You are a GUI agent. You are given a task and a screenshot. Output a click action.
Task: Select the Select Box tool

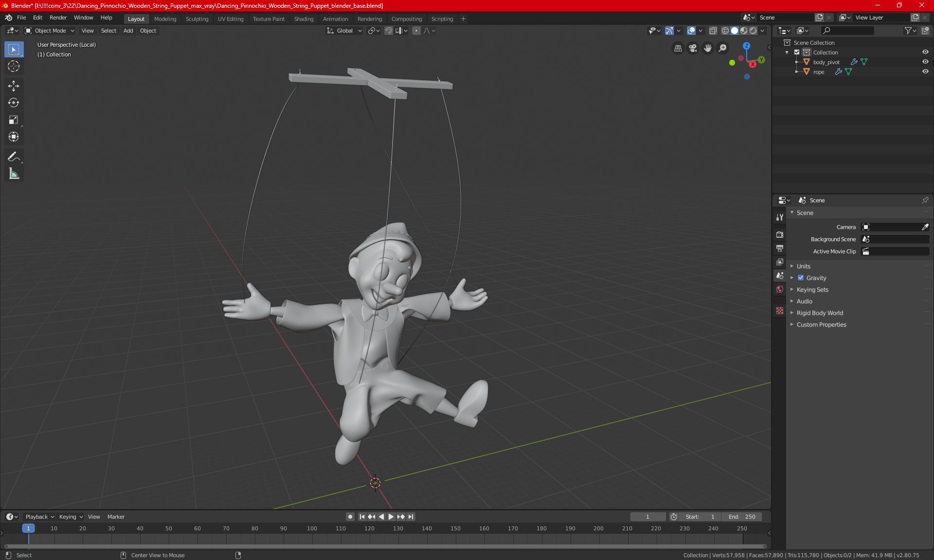click(x=14, y=50)
